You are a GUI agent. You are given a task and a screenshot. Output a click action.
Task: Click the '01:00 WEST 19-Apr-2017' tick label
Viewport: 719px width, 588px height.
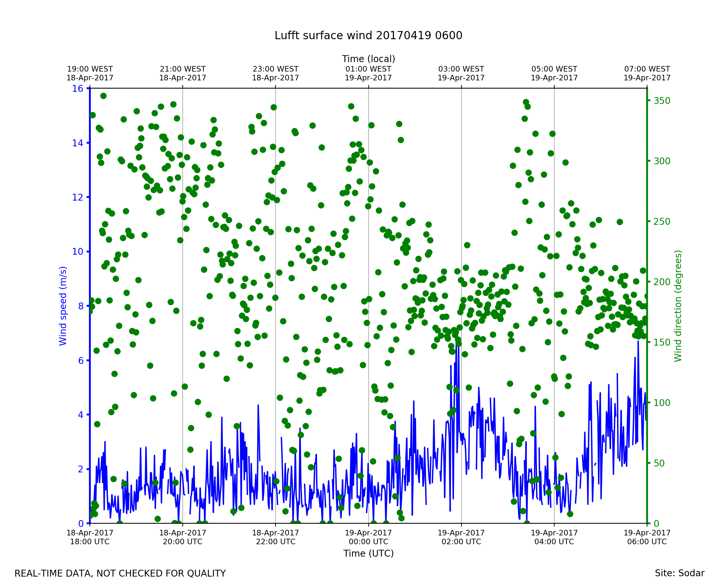point(368,73)
